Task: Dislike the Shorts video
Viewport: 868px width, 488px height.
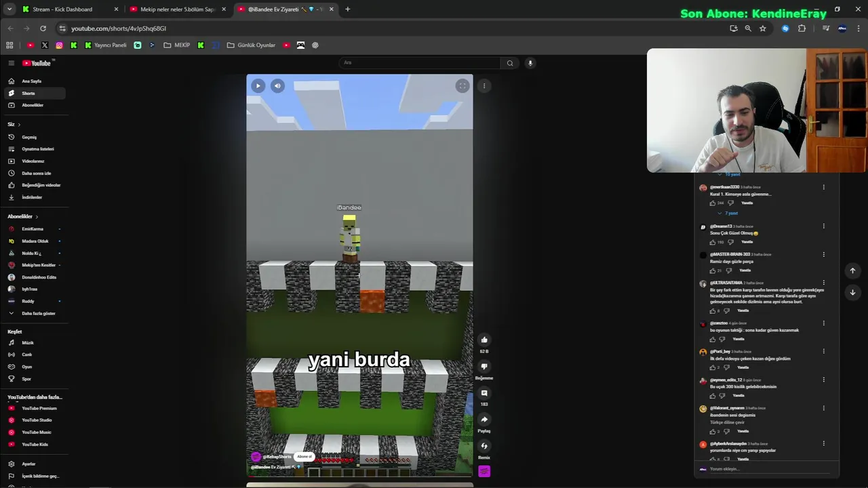Action: coord(484,366)
